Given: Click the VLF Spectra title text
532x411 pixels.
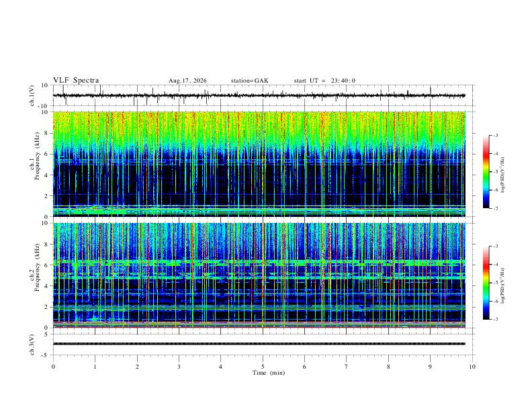Looking at the screenshot, I should pyautogui.click(x=76, y=81).
